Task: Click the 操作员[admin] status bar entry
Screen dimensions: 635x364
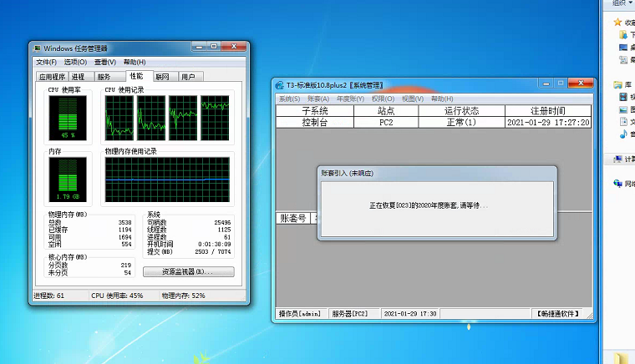Action: pos(300,314)
